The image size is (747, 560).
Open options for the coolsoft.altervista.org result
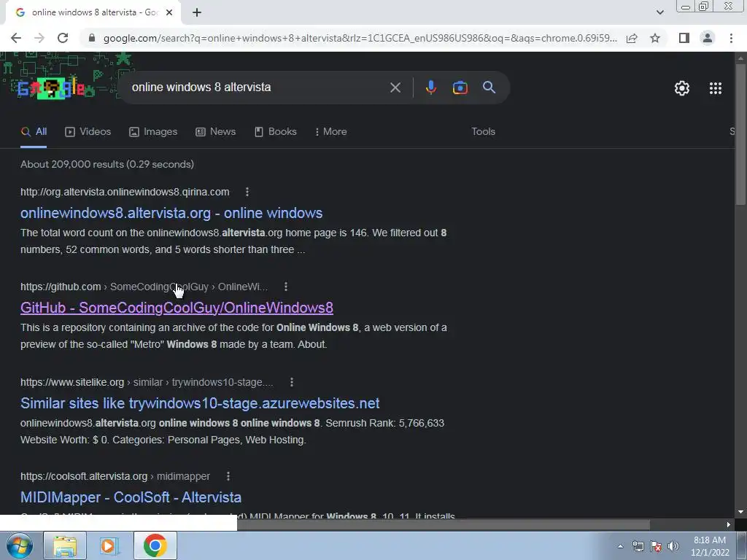(x=228, y=476)
